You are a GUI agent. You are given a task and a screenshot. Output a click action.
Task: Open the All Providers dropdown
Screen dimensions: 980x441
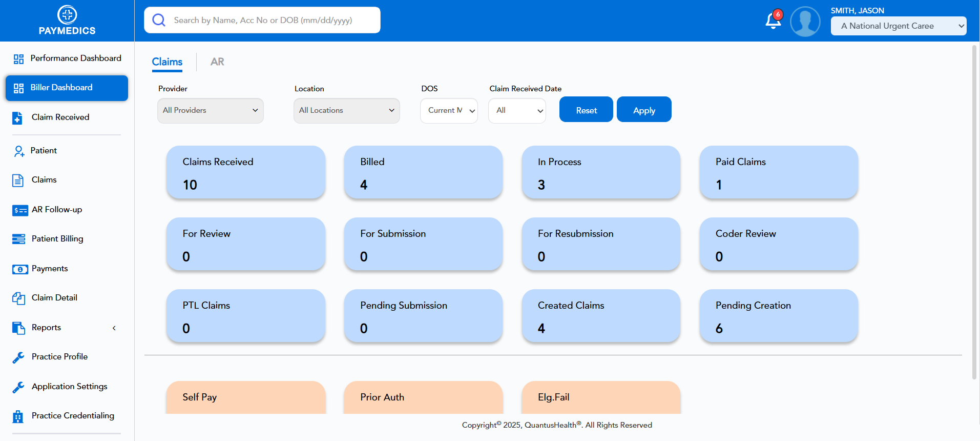coord(210,111)
